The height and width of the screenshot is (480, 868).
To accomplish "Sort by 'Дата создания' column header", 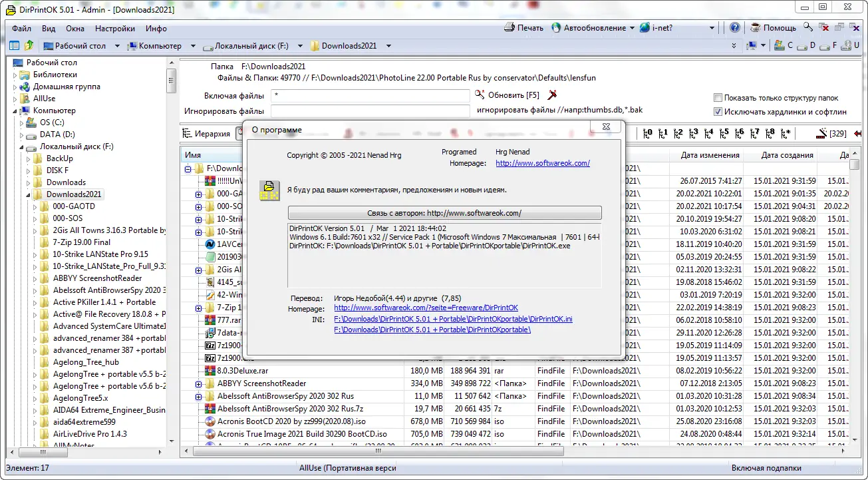I will coord(788,155).
